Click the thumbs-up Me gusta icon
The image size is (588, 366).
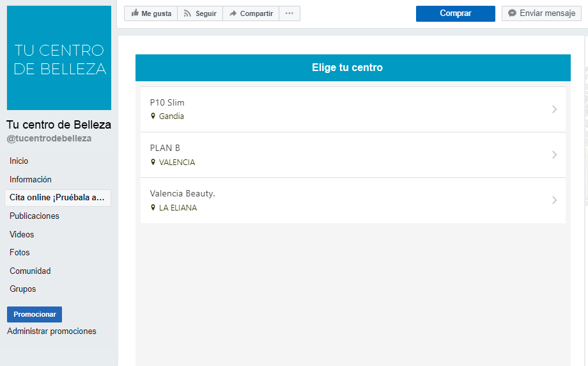click(x=135, y=13)
